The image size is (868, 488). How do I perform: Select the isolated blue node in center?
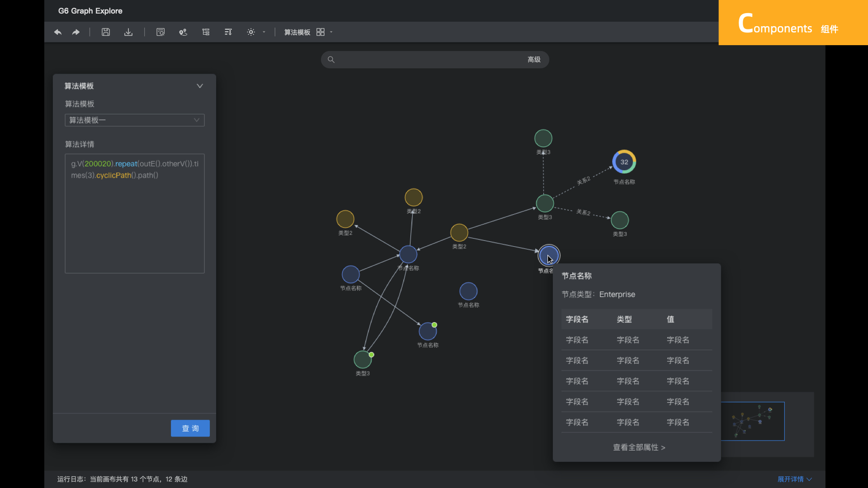click(468, 291)
